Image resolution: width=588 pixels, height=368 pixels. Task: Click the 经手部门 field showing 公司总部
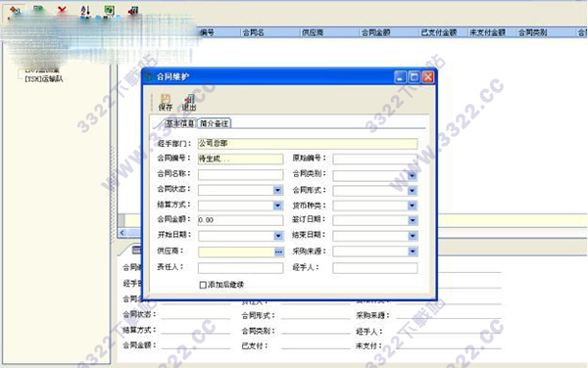pos(308,143)
